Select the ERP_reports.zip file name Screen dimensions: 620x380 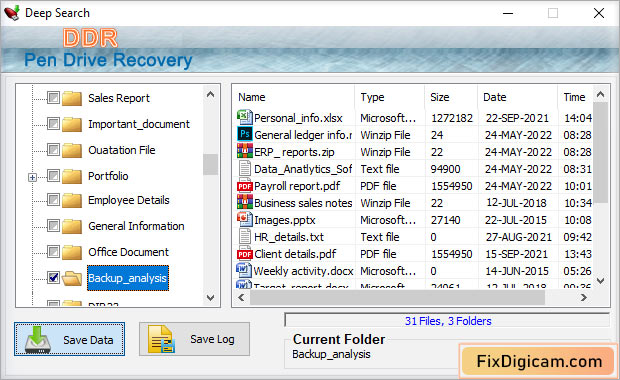click(294, 152)
